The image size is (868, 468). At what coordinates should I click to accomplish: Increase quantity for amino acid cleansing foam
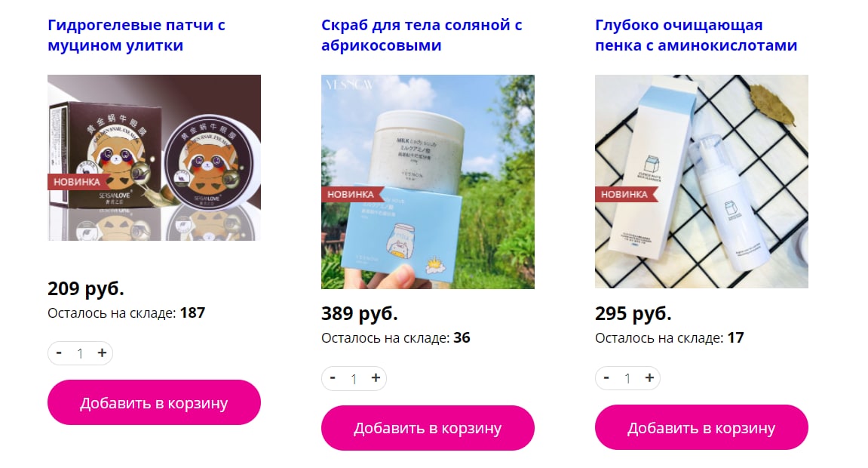(649, 377)
